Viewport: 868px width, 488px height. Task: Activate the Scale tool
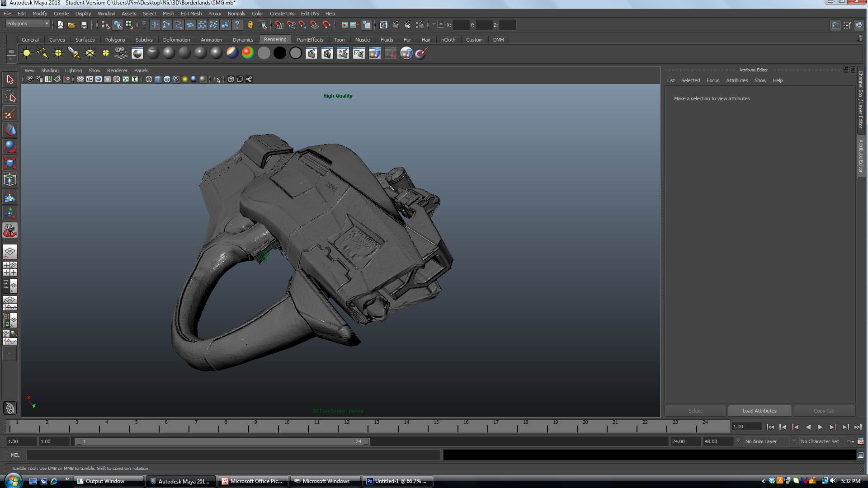10,163
